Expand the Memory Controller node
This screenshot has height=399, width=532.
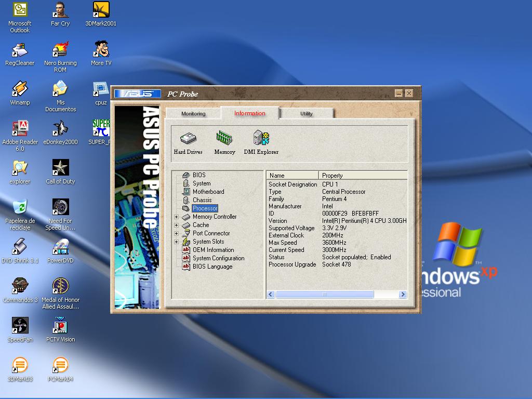coord(177,217)
